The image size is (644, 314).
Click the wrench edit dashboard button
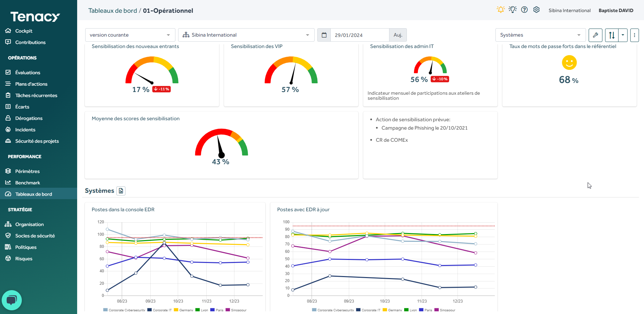click(595, 35)
